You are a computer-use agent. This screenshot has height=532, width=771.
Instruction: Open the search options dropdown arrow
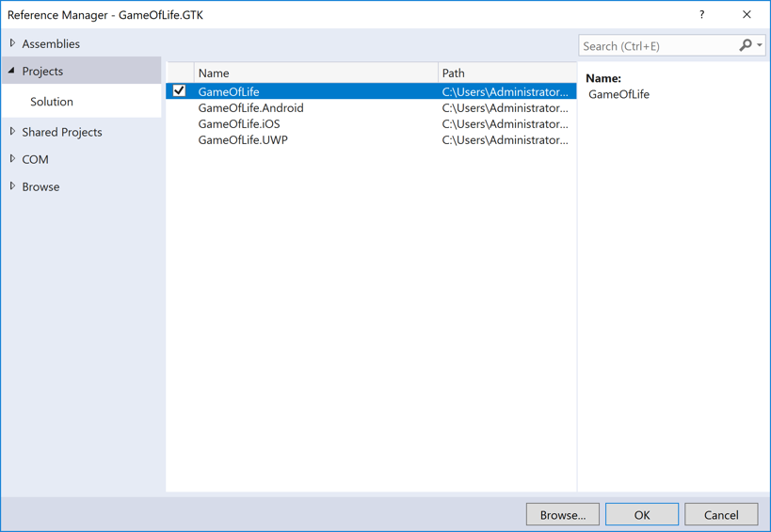pyautogui.click(x=760, y=45)
